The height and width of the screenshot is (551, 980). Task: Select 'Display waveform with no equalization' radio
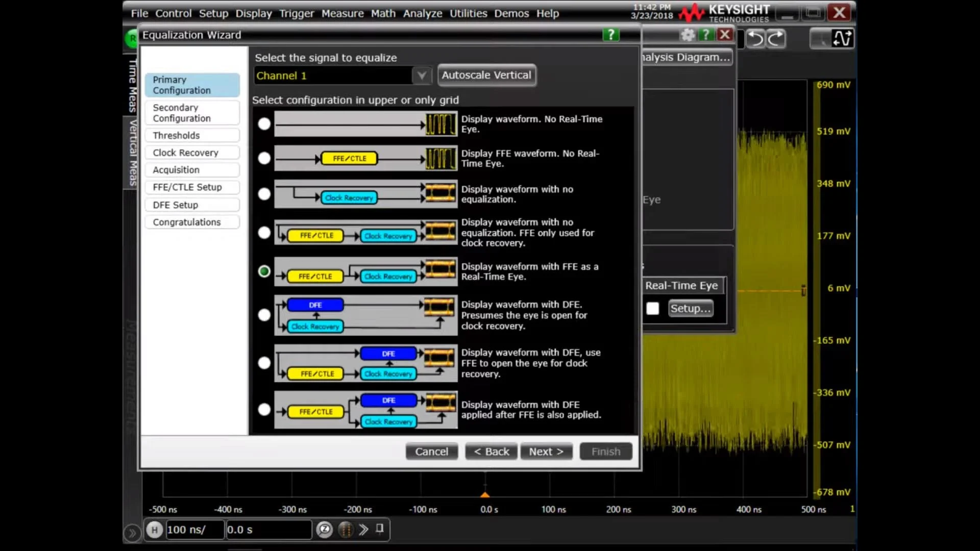[x=264, y=194]
